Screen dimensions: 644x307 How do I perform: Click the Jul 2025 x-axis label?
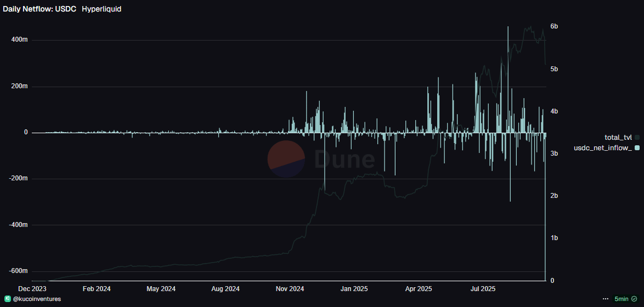483,288
